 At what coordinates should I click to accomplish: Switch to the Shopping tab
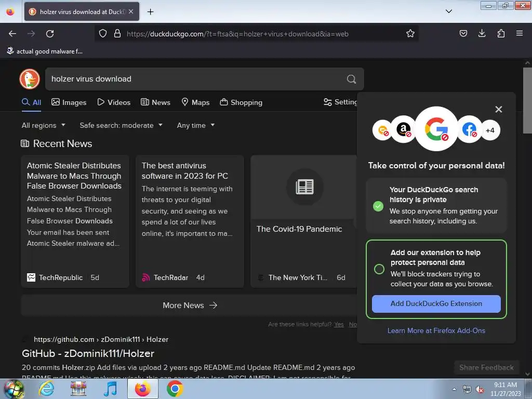click(241, 102)
